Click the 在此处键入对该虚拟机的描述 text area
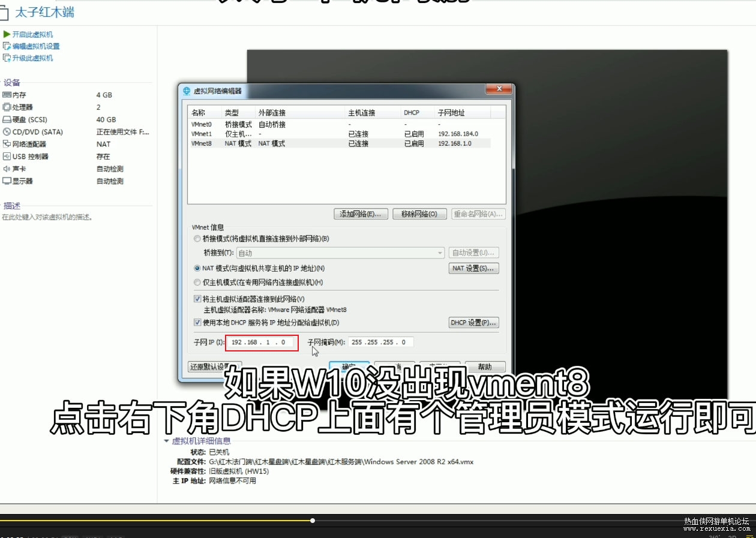The image size is (756, 538). point(47,217)
